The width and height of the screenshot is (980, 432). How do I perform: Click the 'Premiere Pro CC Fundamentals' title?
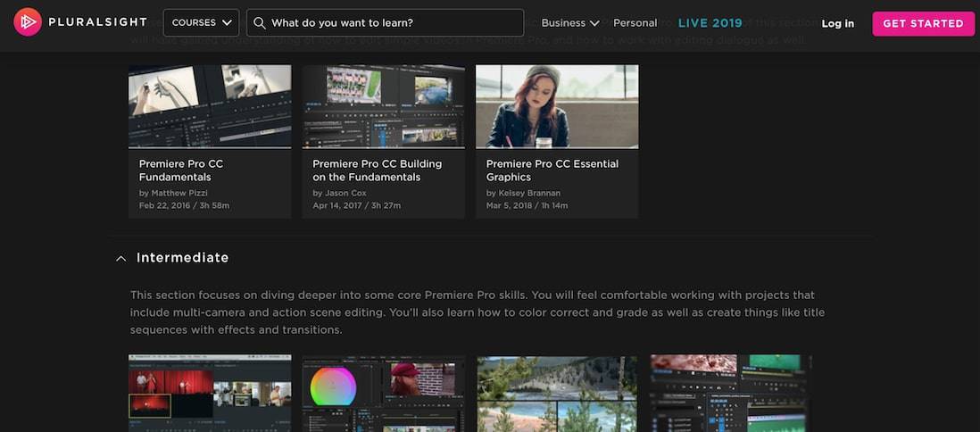pos(180,170)
